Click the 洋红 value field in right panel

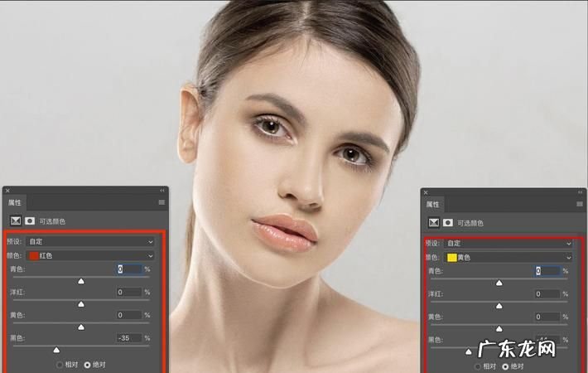coord(547,294)
